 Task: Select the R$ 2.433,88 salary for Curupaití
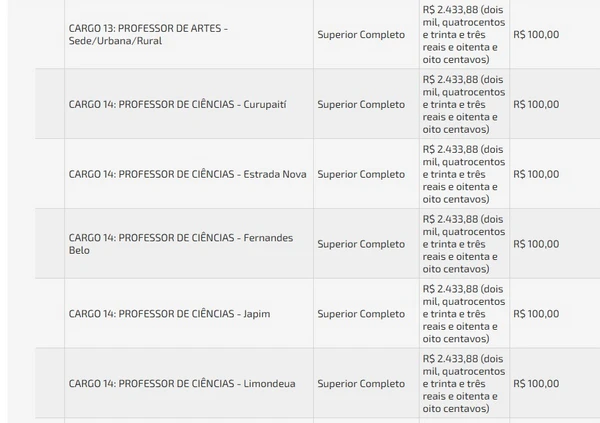[464, 104]
